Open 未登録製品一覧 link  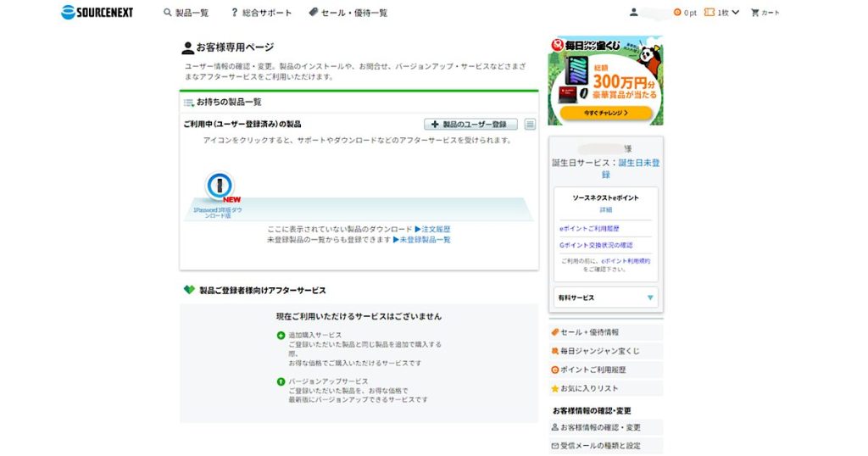(422, 240)
